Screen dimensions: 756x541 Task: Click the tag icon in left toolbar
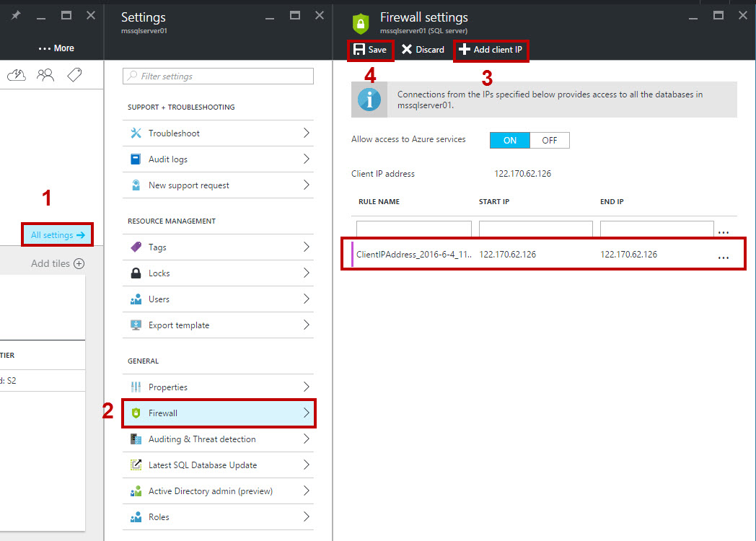click(x=74, y=75)
